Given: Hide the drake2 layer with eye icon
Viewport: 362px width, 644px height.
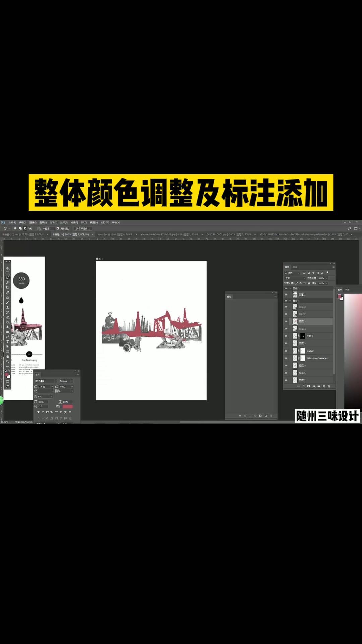Looking at the screenshot, I should (286, 351).
